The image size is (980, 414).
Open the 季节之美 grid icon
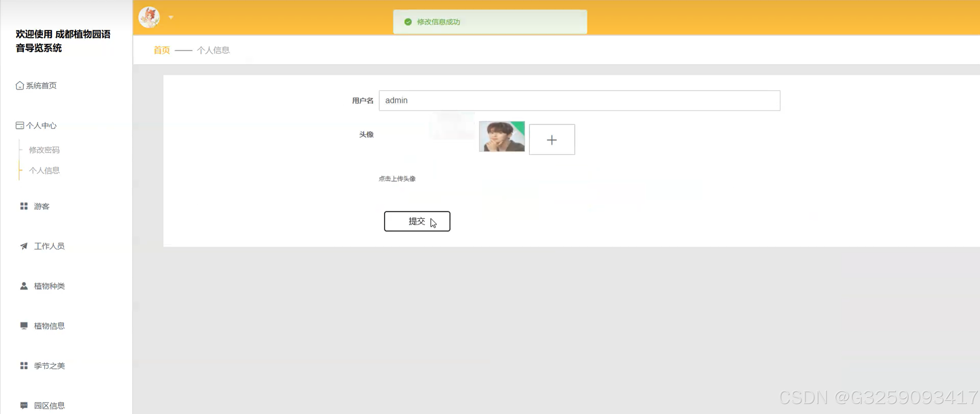[24, 365]
